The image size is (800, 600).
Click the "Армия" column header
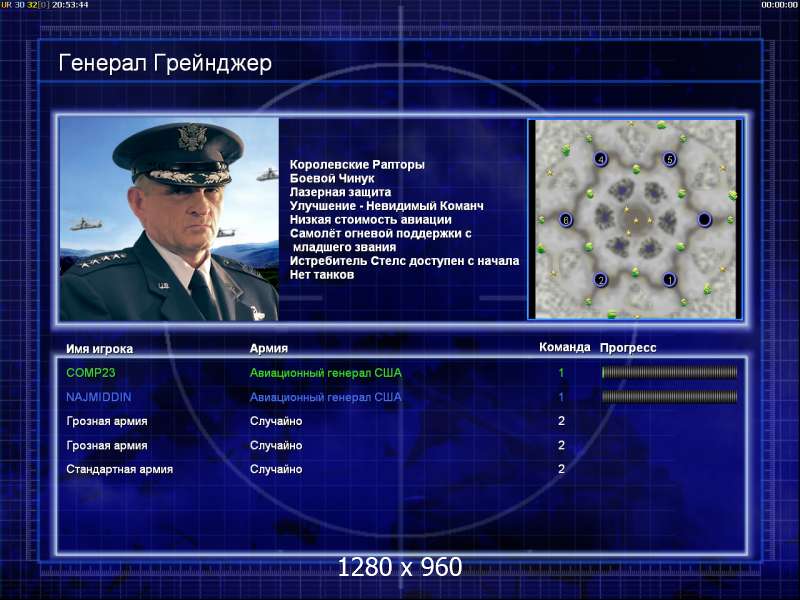pyautogui.click(x=269, y=348)
